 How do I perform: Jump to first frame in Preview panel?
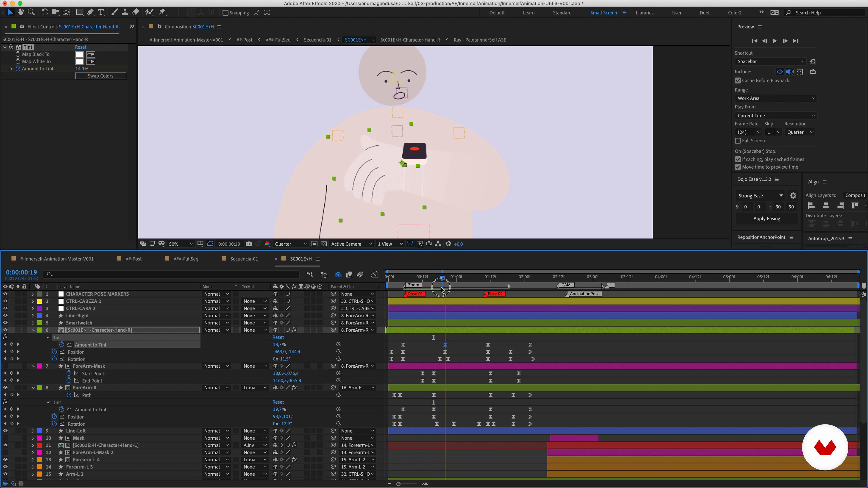point(755,41)
